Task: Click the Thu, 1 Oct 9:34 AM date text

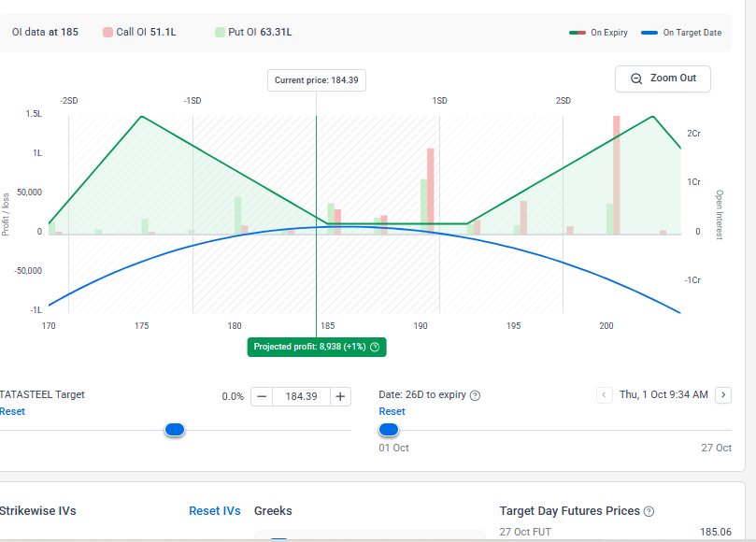Action: (x=663, y=395)
